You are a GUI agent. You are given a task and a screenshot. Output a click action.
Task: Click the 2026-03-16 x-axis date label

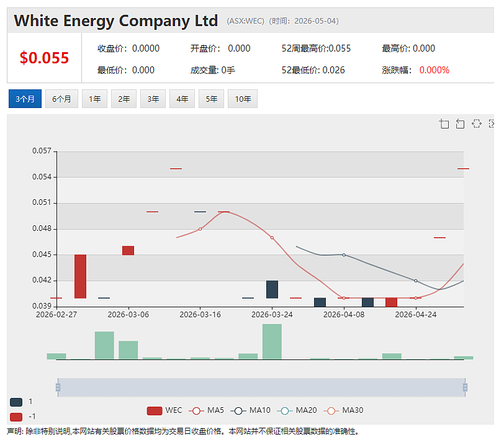coord(200,315)
